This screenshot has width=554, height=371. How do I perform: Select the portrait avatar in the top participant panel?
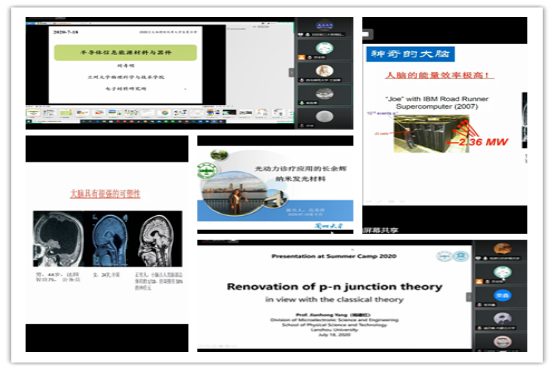pos(324,71)
